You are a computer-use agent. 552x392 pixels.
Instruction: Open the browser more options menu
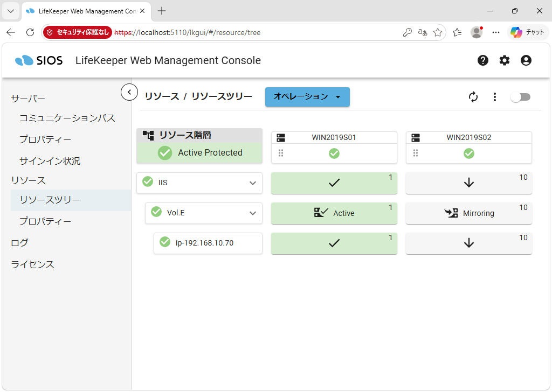(496, 32)
